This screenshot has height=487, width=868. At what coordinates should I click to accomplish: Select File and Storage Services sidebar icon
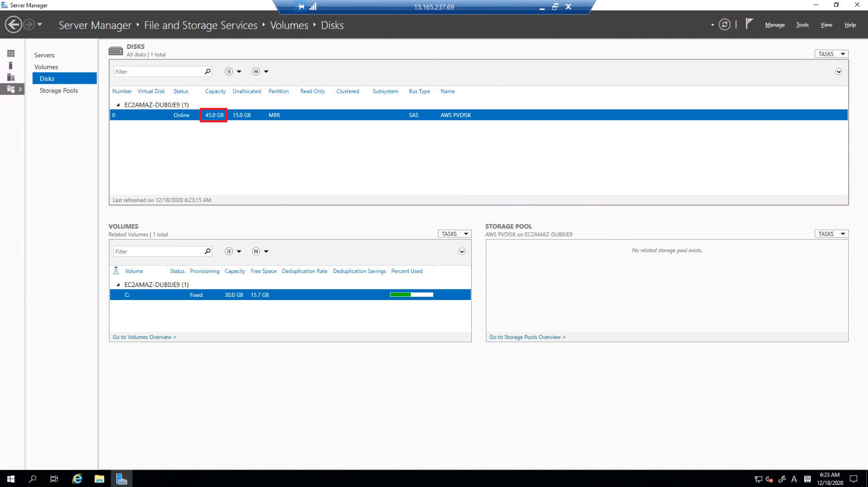coord(11,89)
